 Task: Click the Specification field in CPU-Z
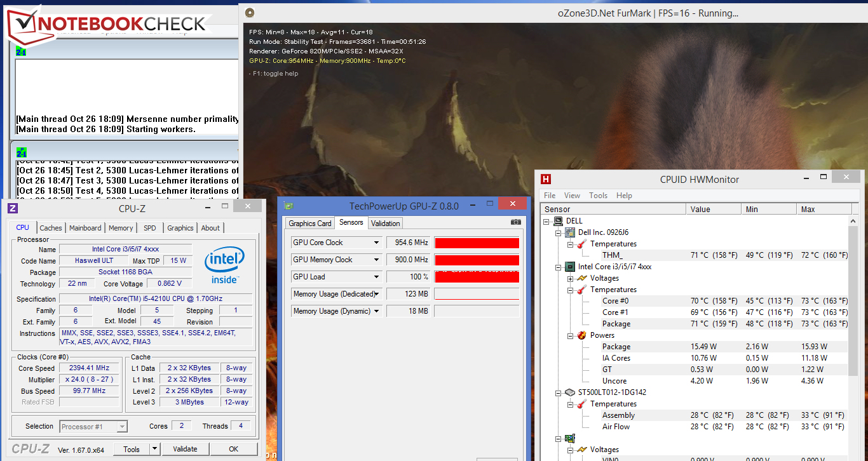pyautogui.click(x=155, y=299)
